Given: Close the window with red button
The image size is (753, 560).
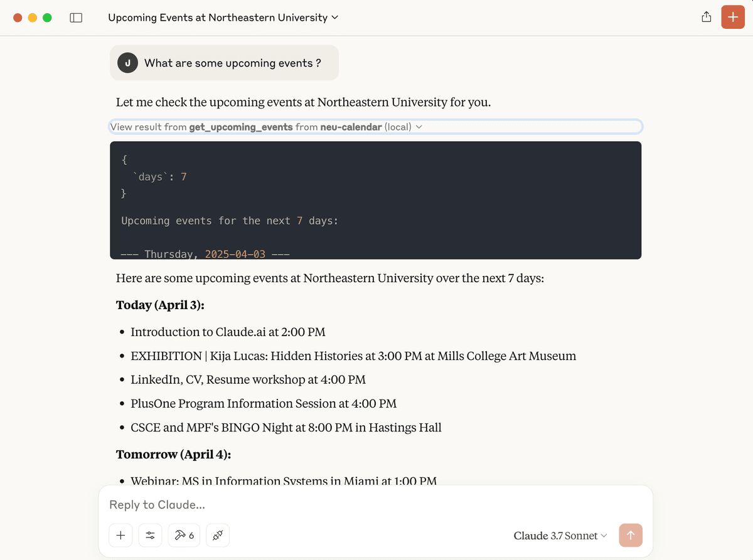Looking at the screenshot, I should pos(18,18).
